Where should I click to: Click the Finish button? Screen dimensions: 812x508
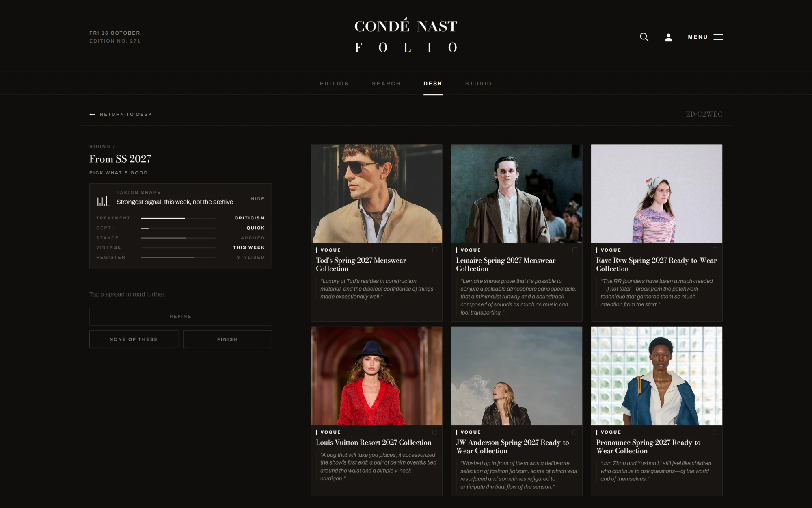(227, 339)
